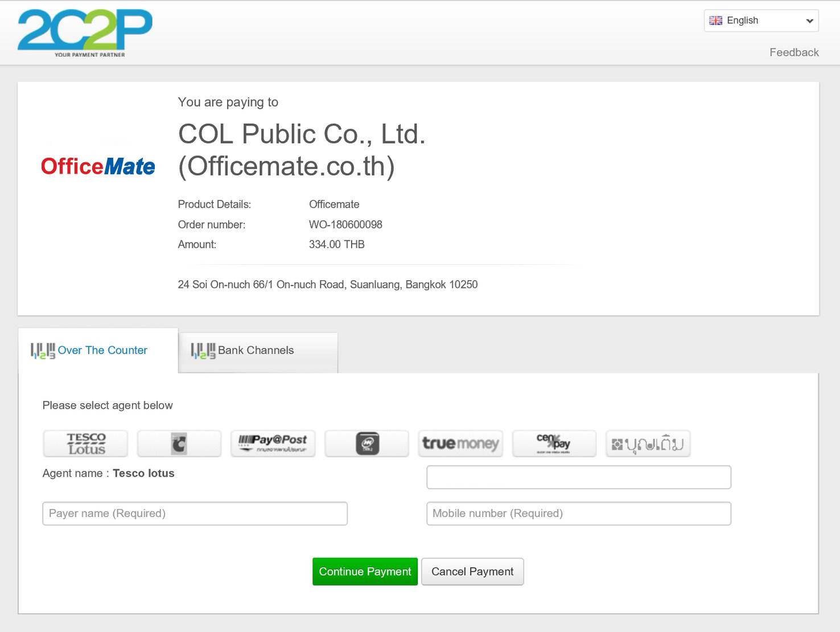Click the Continue Payment button
The height and width of the screenshot is (632, 840).
[365, 572]
